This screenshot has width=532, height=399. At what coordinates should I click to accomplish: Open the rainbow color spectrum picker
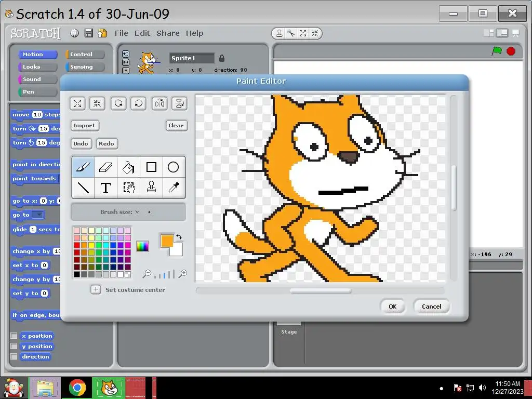pyautogui.click(x=142, y=246)
